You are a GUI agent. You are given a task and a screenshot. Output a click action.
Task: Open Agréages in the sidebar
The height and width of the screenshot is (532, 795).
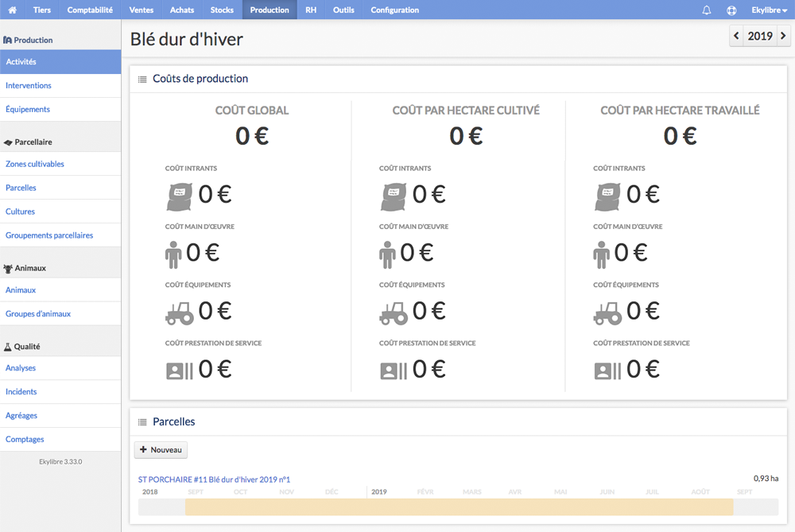click(60, 416)
